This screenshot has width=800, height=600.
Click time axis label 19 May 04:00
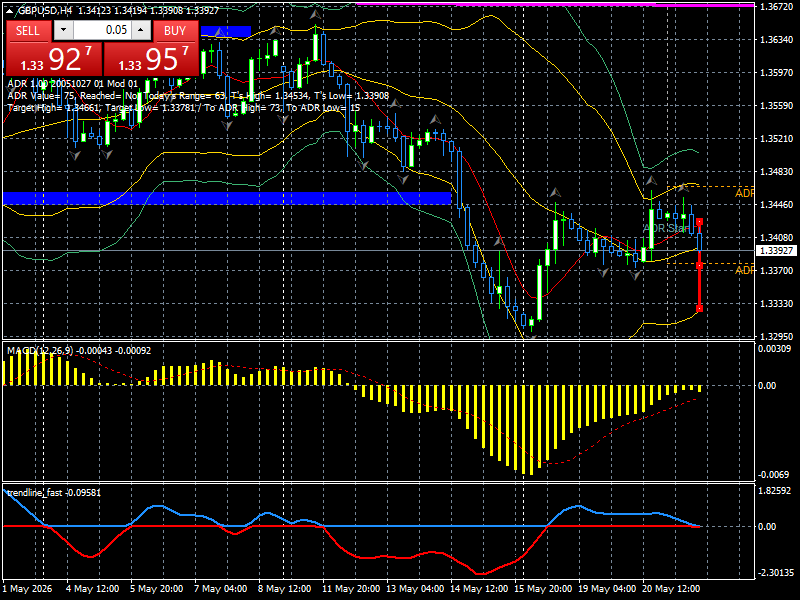[607, 588]
